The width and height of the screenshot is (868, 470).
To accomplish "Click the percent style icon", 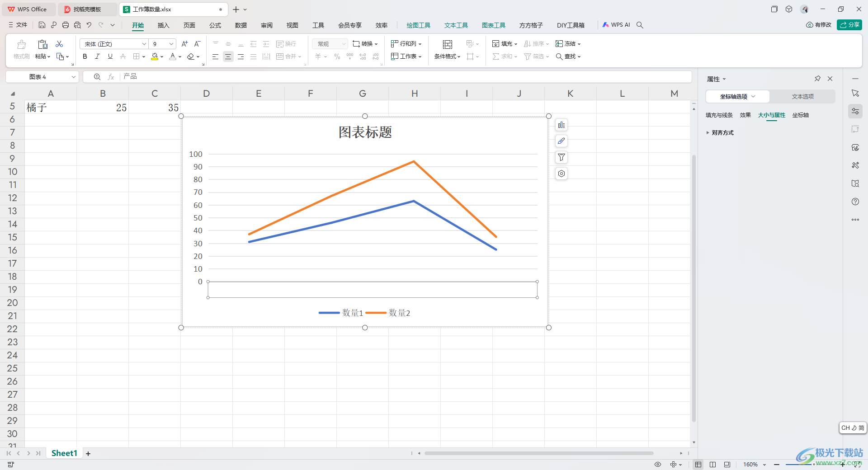I will [337, 56].
